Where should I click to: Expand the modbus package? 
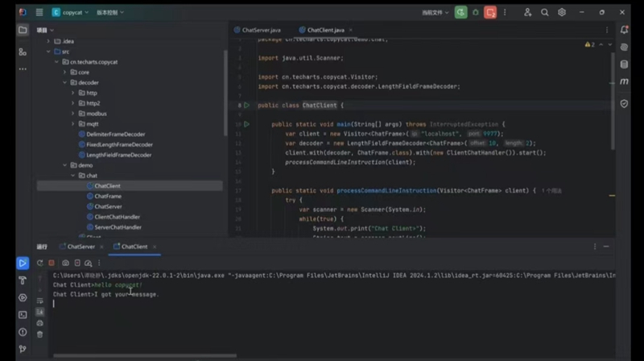click(x=73, y=114)
